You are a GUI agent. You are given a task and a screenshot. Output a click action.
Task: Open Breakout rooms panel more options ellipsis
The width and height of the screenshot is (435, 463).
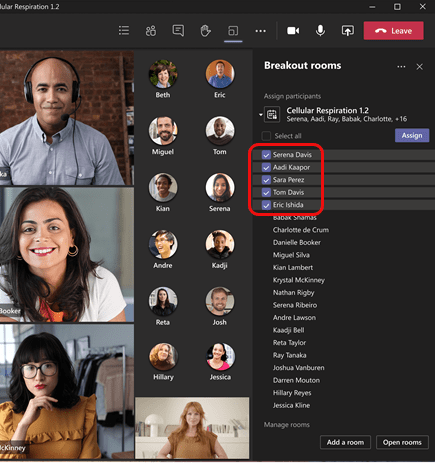pos(401,67)
